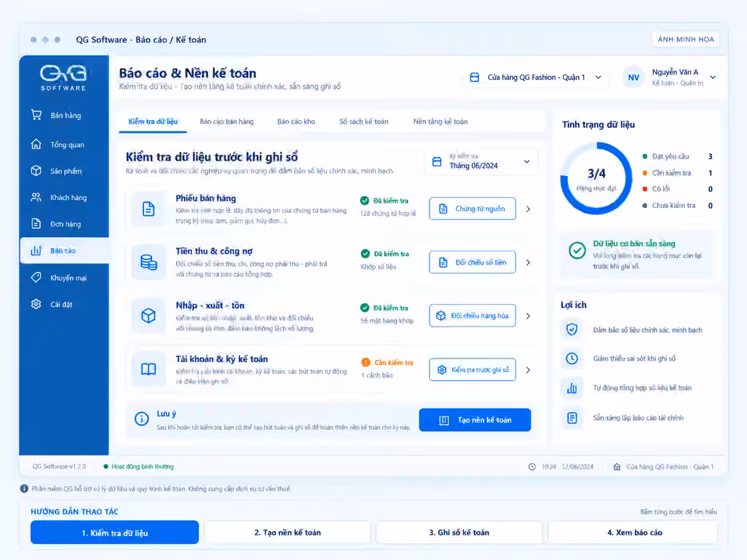Click the NV user avatar
747x560 pixels.
634,77
